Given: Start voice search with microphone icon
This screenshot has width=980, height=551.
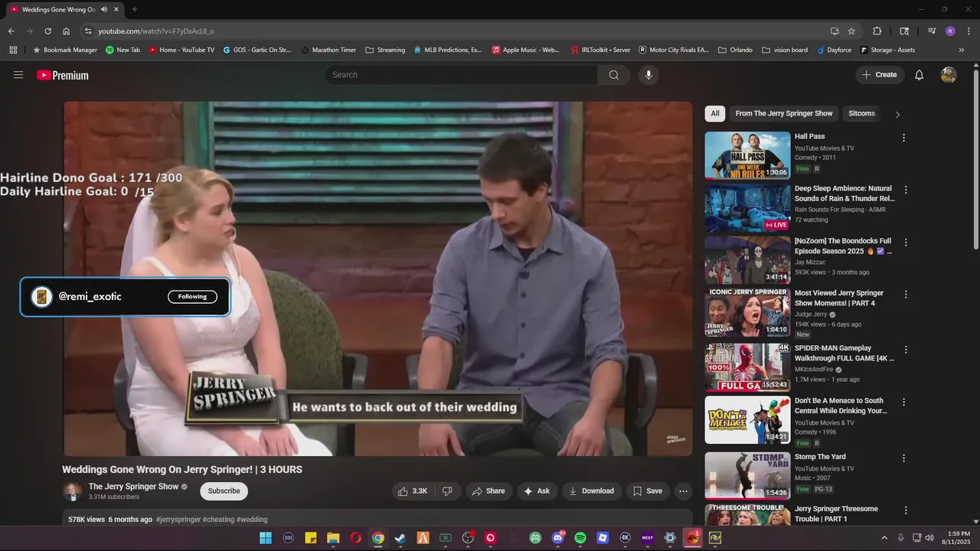Looking at the screenshot, I should pos(648,75).
